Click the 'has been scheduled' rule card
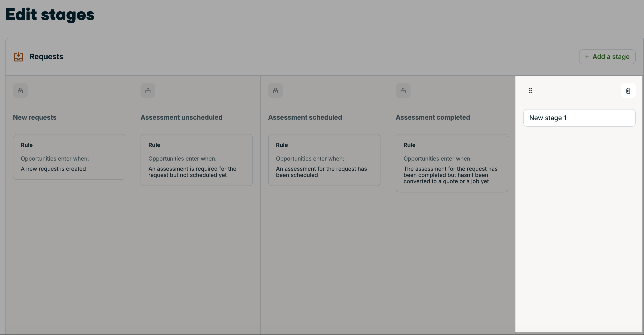Screen dimensions: 644x335 pyautogui.click(x=324, y=160)
